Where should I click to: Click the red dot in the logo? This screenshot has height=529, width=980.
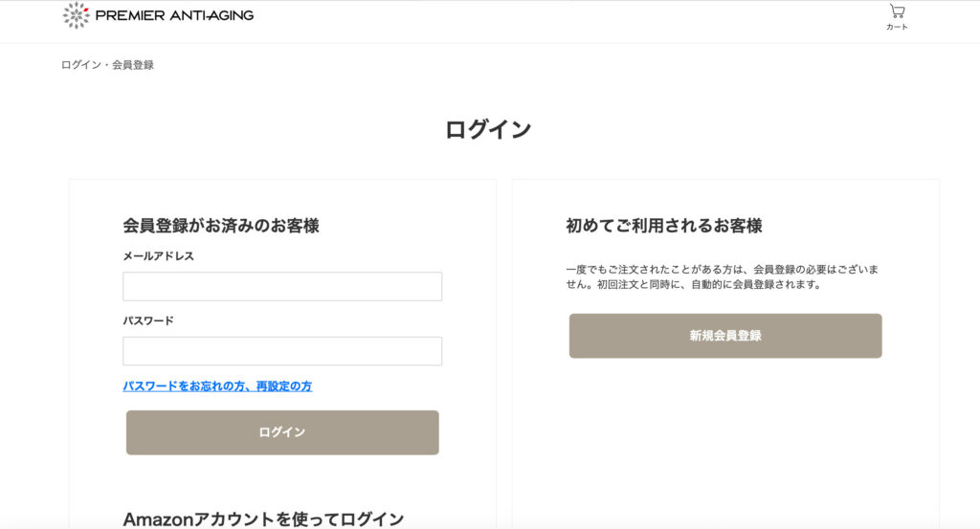87,9
